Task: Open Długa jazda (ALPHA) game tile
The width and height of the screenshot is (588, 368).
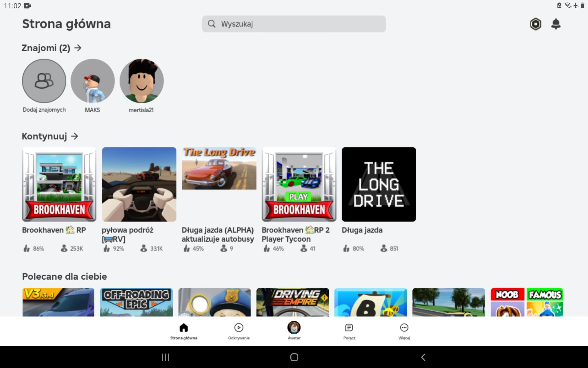Action: (x=219, y=168)
